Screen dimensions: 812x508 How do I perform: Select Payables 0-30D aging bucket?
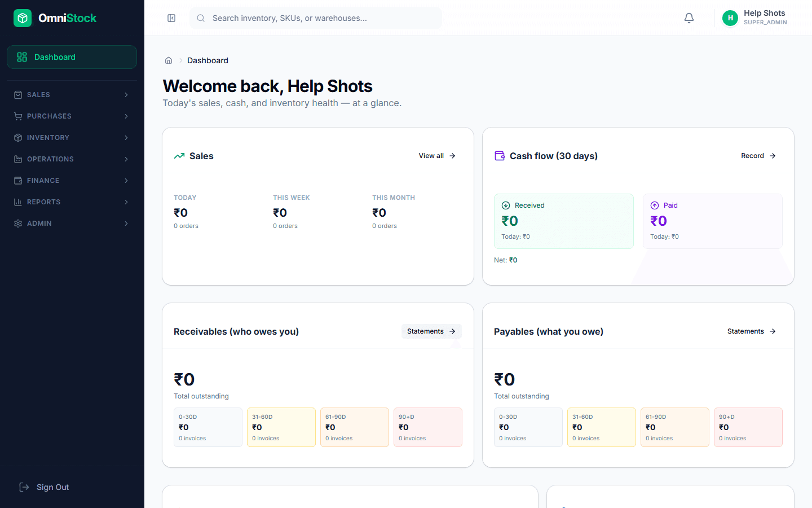click(x=528, y=427)
